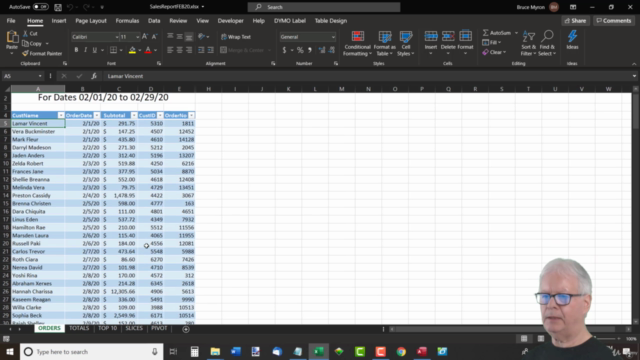Add a new sheet with plus button
The height and width of the screenshot is (360, 640).
(x=186, y=329)
